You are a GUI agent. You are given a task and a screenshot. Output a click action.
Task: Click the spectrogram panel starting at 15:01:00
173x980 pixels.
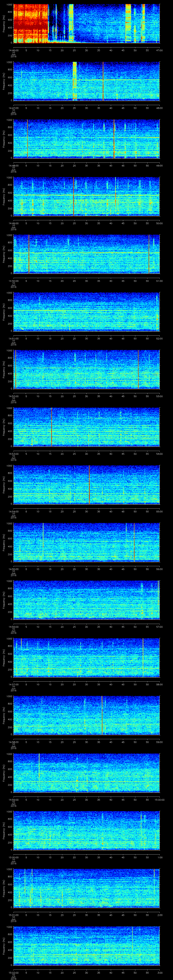(86, 888)
